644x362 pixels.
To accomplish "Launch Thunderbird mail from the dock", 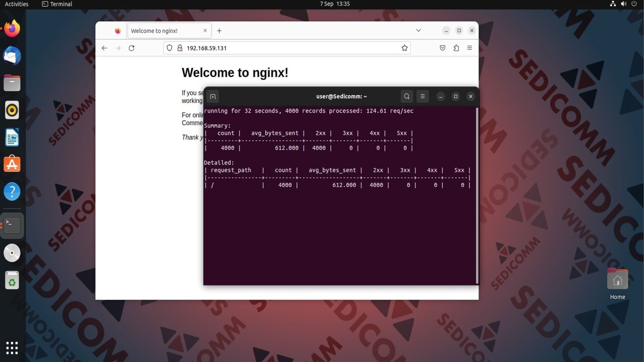I will click(x=12, y=56).
